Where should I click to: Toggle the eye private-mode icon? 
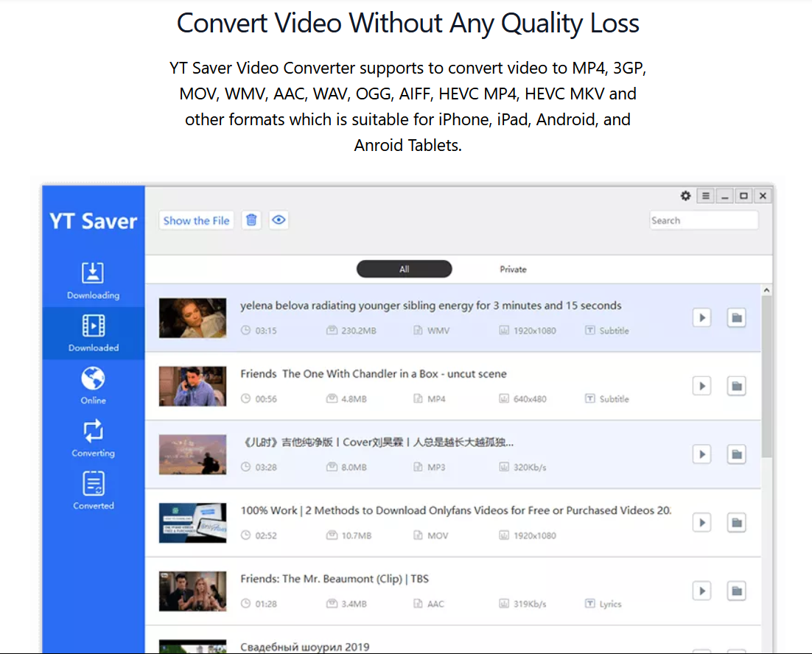click(279, 220)
